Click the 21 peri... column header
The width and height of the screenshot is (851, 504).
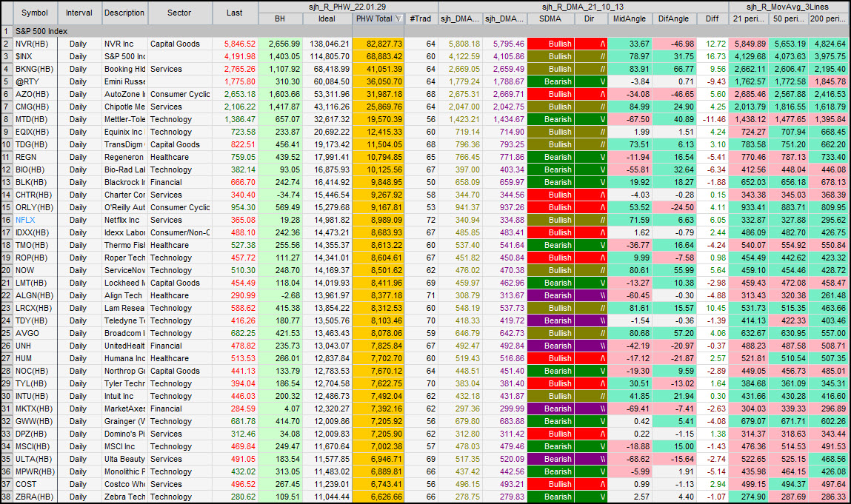point(749,19)
